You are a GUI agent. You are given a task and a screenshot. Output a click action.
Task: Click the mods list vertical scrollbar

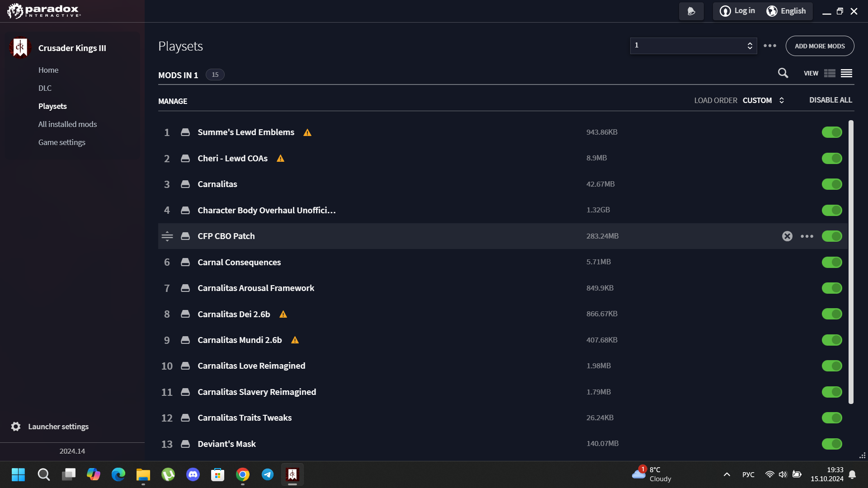[x=851, y=262]
